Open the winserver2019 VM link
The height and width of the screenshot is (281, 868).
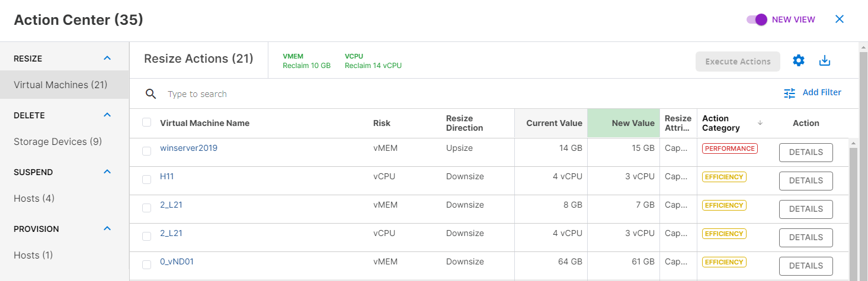point(188,148)
